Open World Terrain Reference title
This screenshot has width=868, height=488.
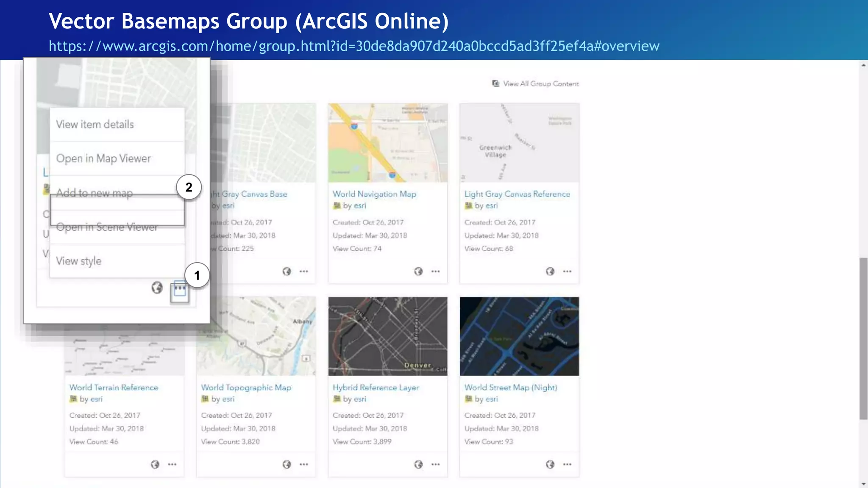click(114, 387)
